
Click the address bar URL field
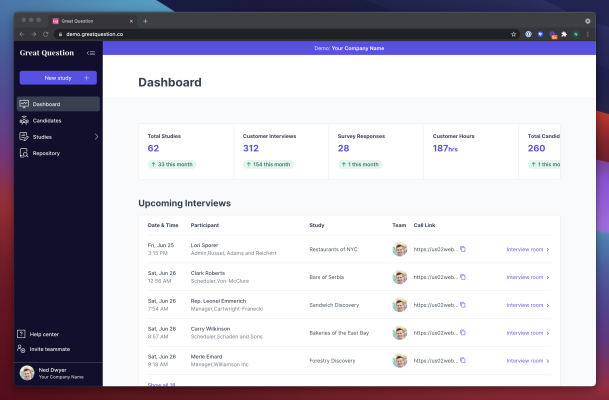pyautogui.click(x=250, y=34)
